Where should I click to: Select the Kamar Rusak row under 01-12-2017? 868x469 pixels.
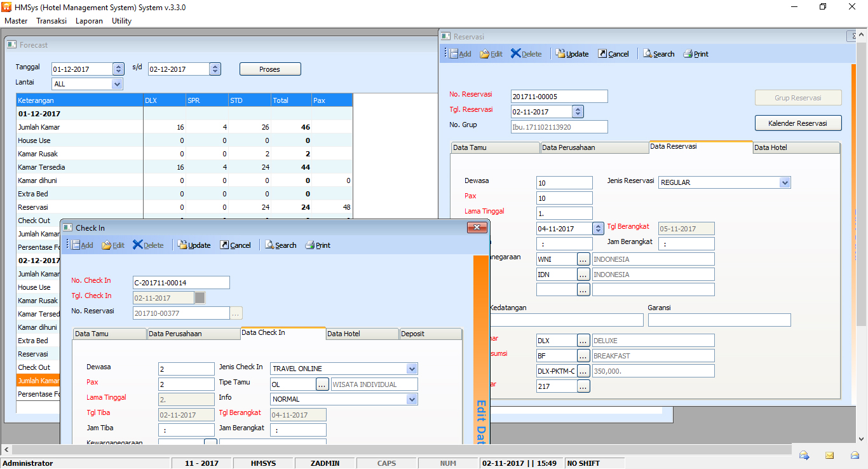(184, 154)
